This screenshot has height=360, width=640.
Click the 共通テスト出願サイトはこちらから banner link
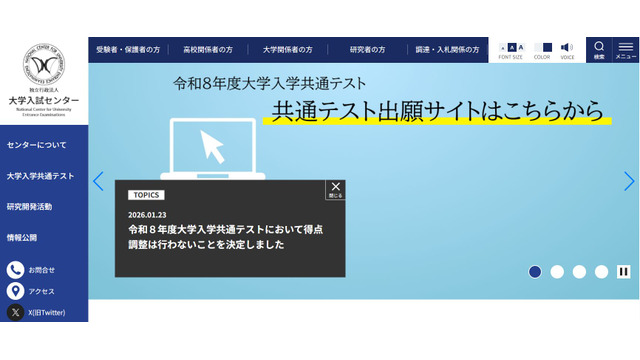click(438, 111)
